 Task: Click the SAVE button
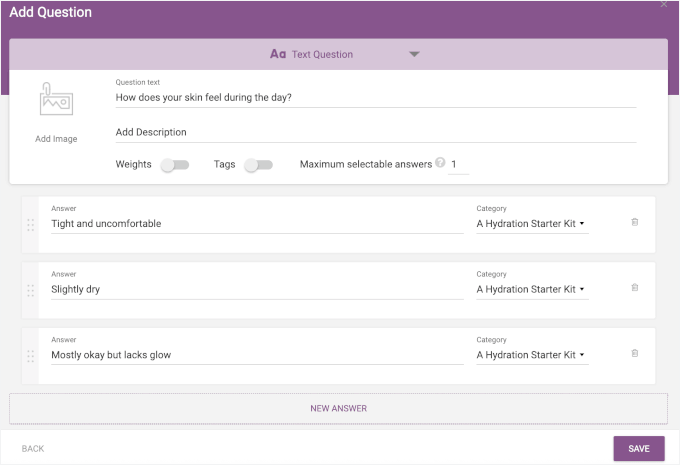click(638, 449)
